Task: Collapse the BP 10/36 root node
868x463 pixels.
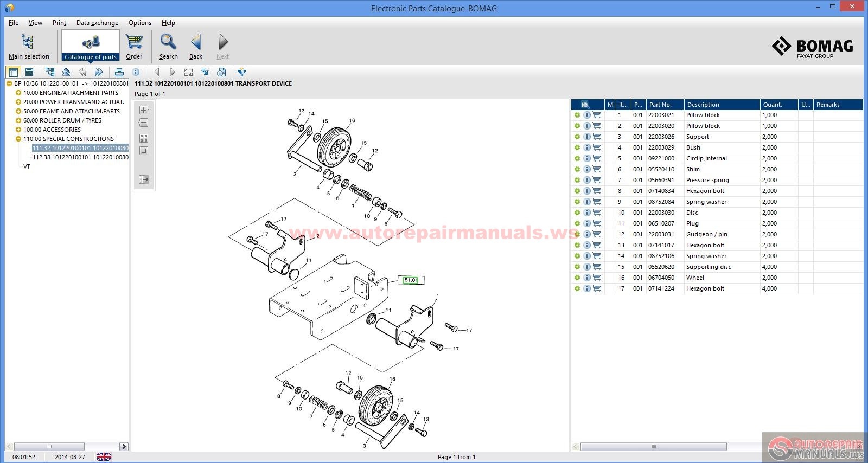Action: click(9, 83)
